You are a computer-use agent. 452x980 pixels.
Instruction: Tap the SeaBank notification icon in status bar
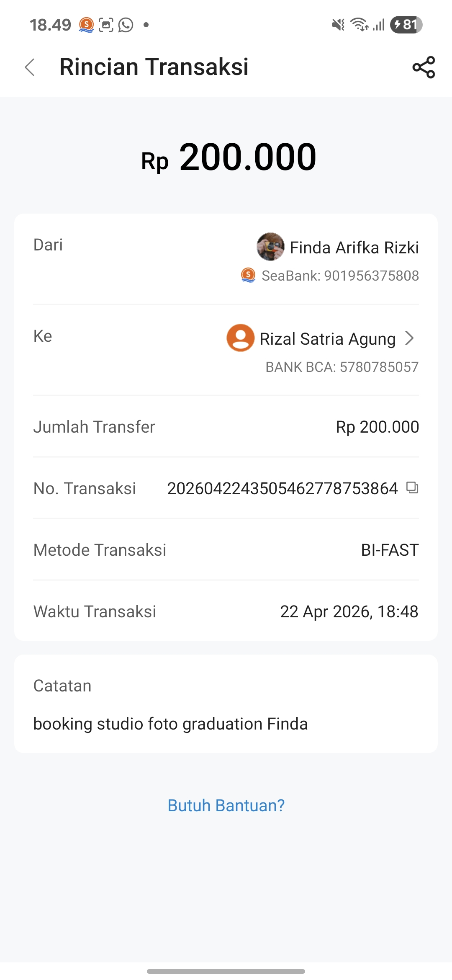click(86, 25)
